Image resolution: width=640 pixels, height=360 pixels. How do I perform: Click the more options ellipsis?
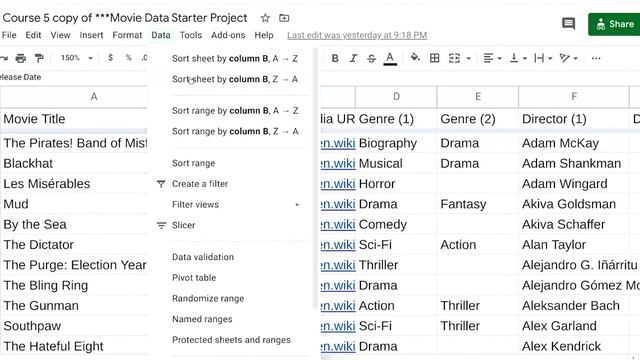coord(596,58)
